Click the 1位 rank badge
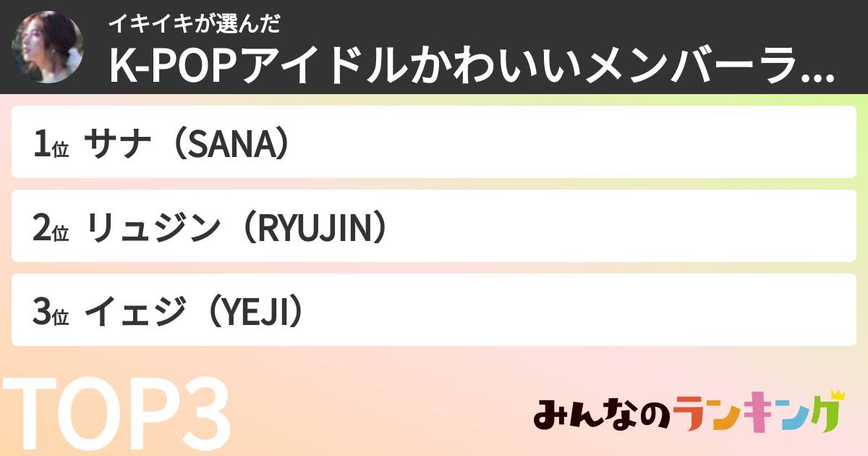This screenshot has height=456, width=868. 50,143
